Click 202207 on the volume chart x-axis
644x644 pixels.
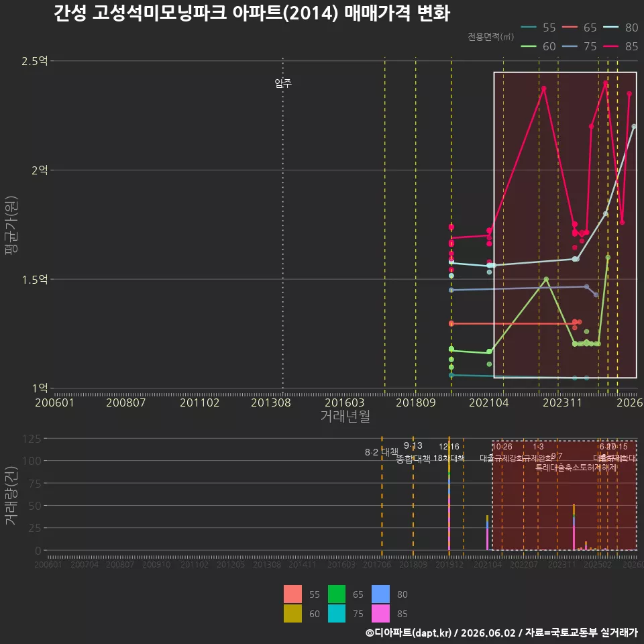click(x=524, y=565)
